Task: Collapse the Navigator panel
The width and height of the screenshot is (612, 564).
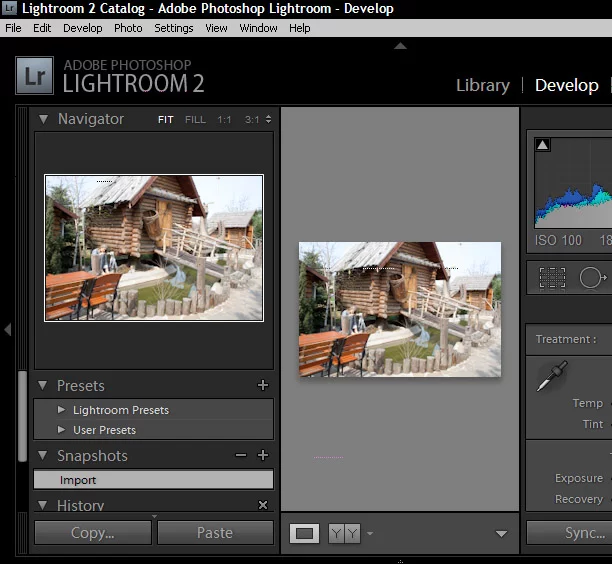Action: coord(43,119)
